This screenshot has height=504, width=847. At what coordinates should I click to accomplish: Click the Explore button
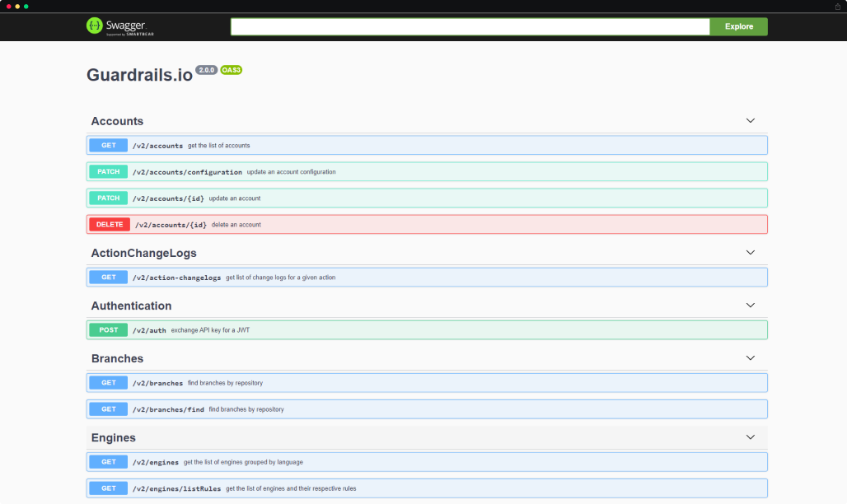tap(737, 26)
